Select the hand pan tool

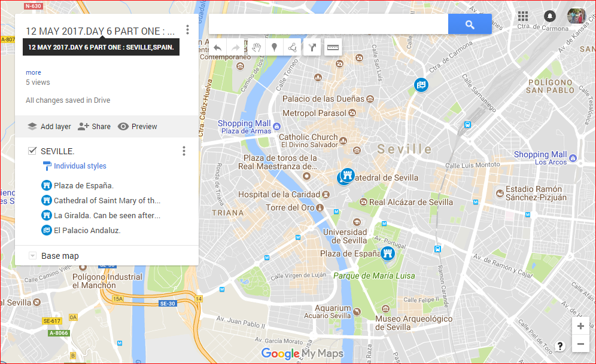(256, 47)
